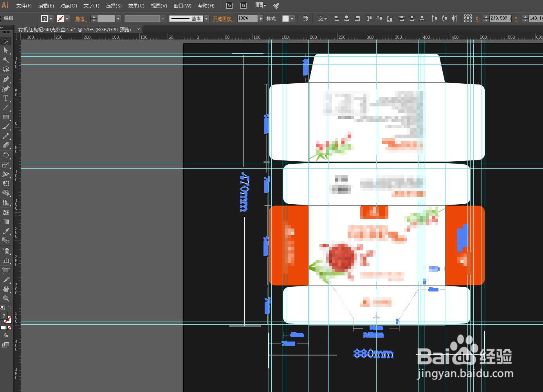Select the Eyedropper tool

[x=6, y=231]
